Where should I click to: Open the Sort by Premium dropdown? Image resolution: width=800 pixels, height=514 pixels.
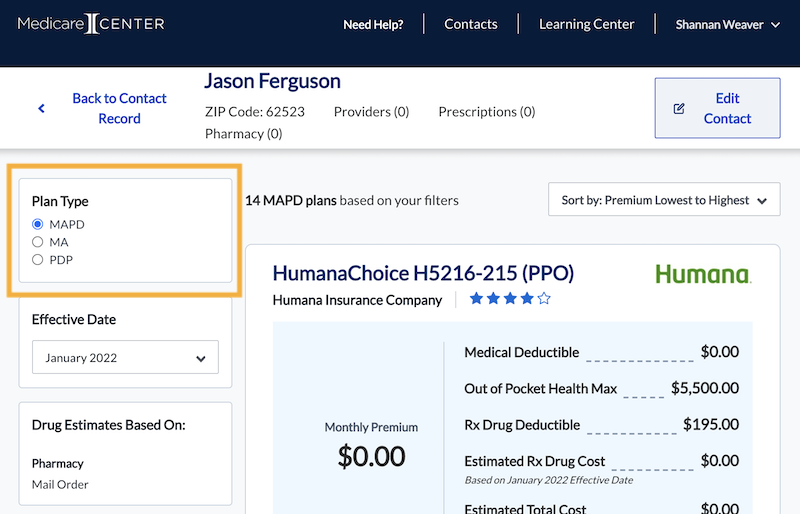pos(664,200)
